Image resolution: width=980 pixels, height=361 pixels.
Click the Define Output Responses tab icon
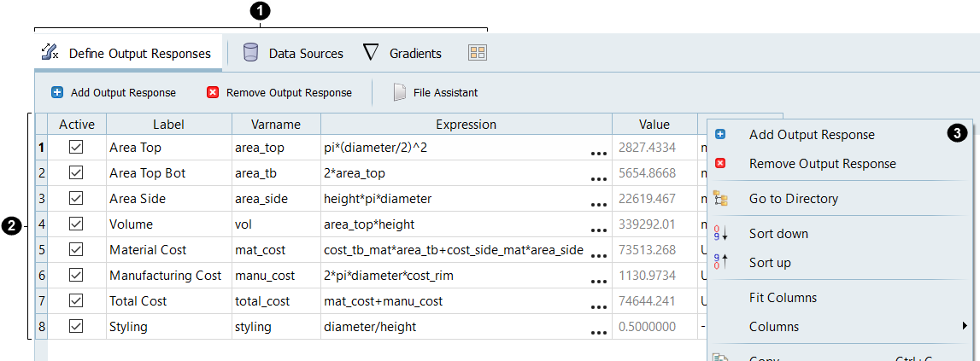(x=50, y=53)
